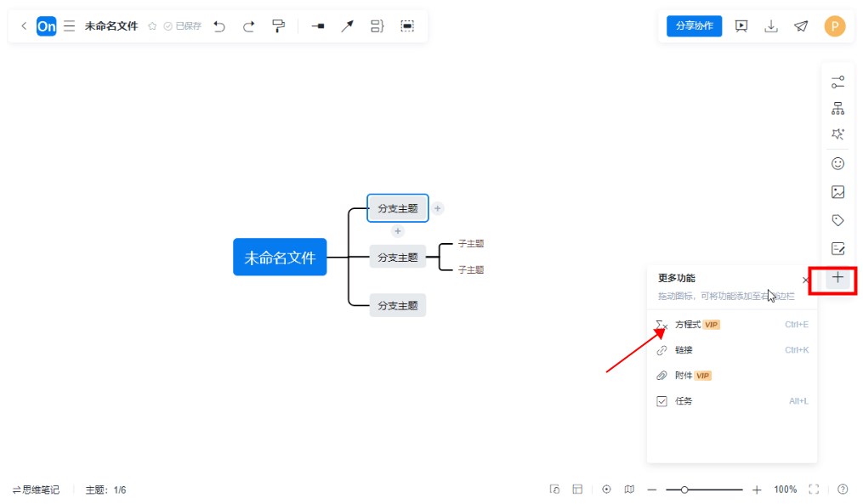Click the undo arrow icon
The width and height of the screenshot is (863, 504).
(219, 26)
